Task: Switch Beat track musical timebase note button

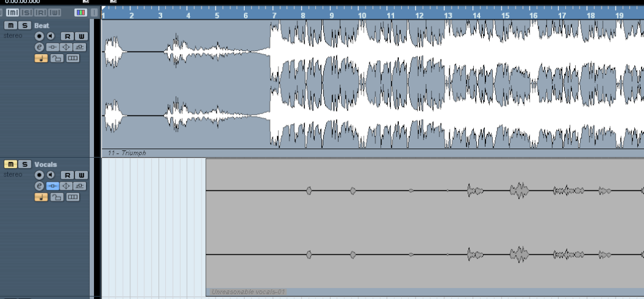Action: pyautogui.click(x=41, y=58)
